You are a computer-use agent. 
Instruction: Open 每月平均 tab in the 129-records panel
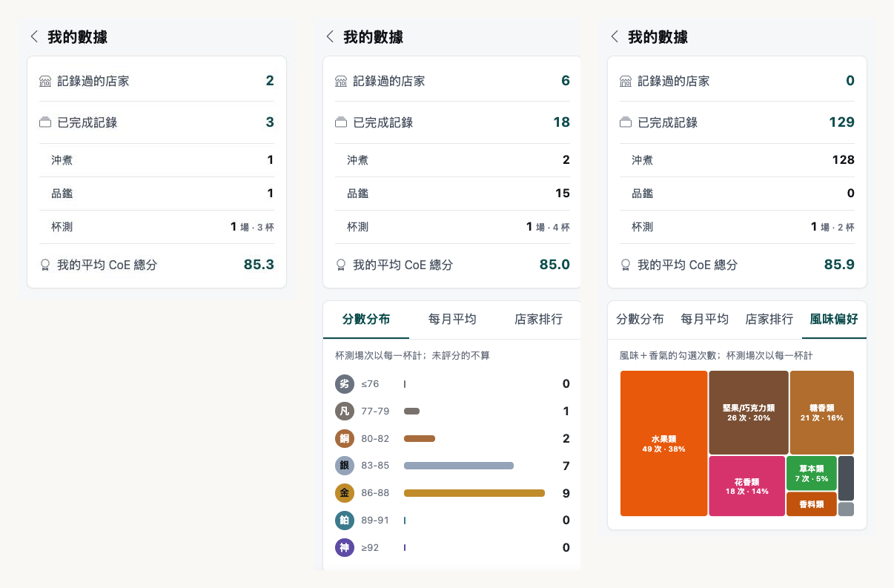(x=705, y=320)
